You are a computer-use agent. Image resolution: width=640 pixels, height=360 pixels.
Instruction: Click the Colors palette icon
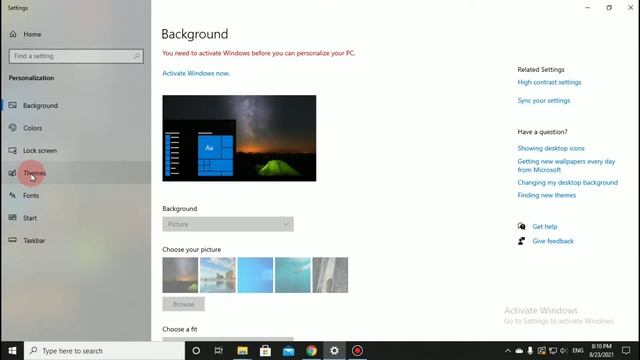tap(13, 128)
